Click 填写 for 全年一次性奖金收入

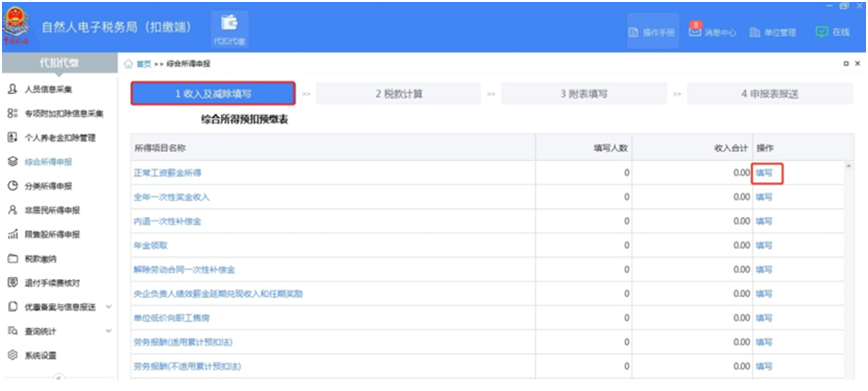764,197
